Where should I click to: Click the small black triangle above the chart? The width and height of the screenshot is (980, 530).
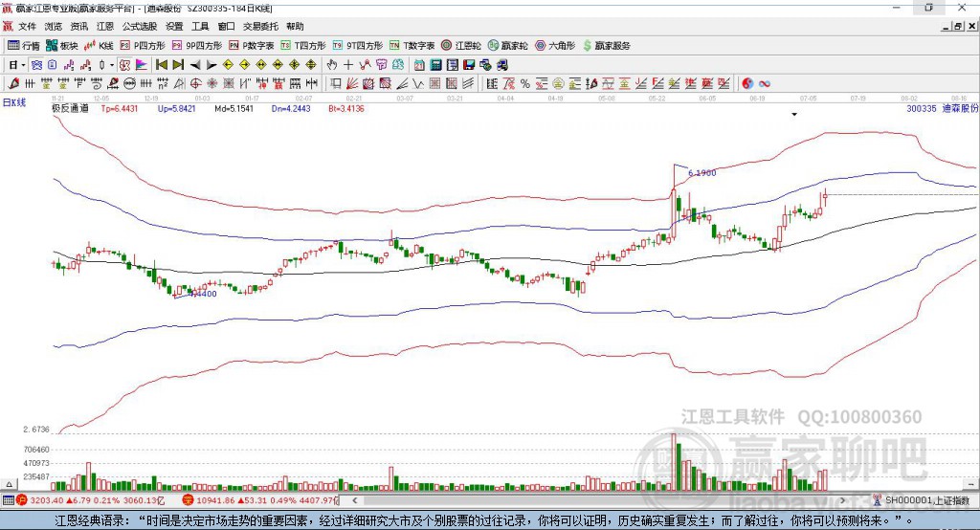794,115
